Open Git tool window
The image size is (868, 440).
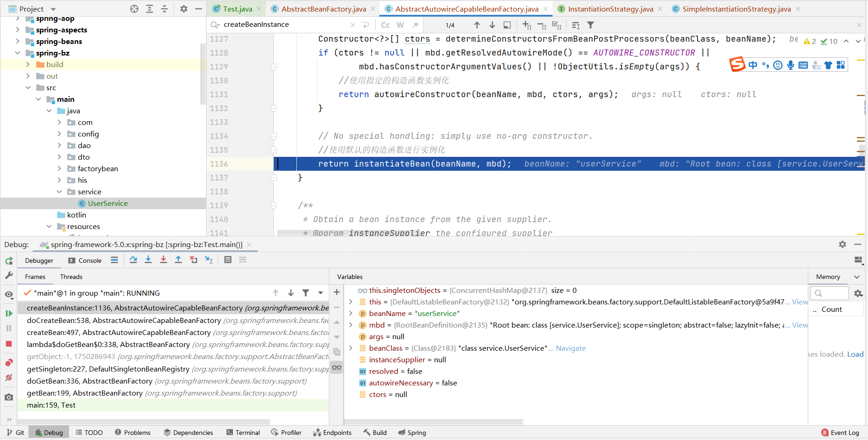pos(16,433)
